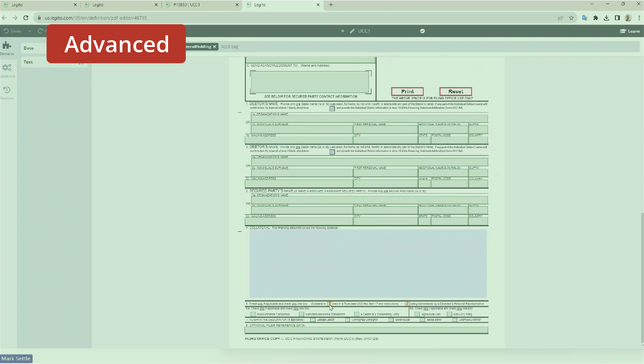Check the Non-UCC Filing box
This screenshot has height=364, width=644.
click(450, 314)
